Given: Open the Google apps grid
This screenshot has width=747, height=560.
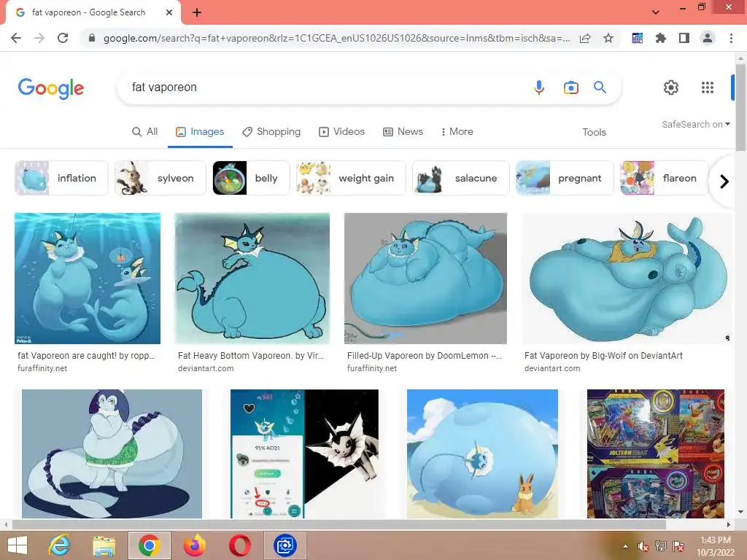Looking at the screenshot, I should (708, 87).
